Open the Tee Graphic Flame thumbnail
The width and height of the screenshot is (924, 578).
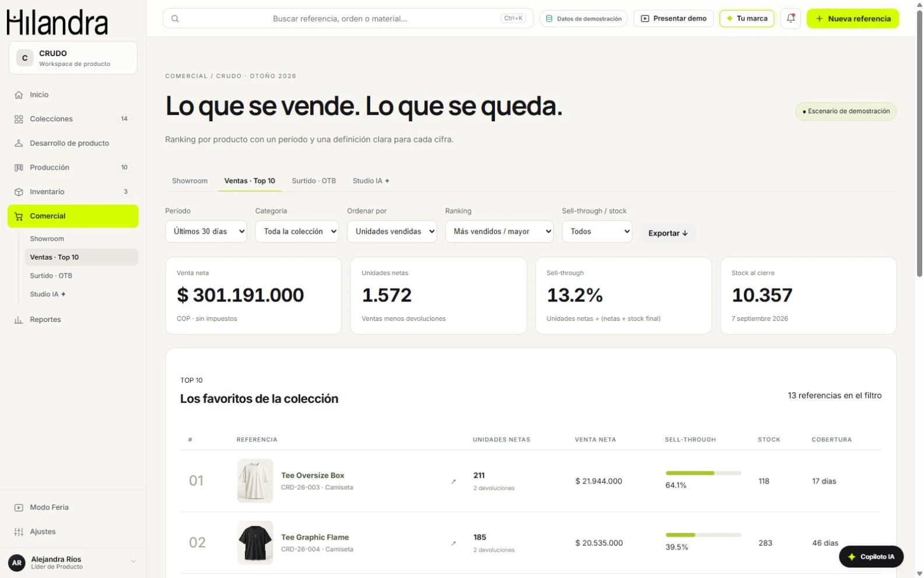coord(255,542)
